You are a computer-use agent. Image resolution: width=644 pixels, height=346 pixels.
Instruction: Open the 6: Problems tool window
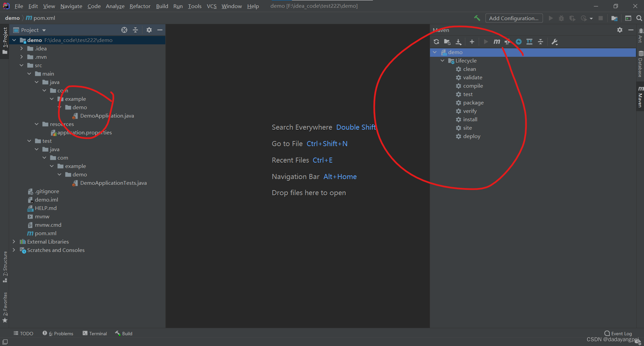coord(58,333)
